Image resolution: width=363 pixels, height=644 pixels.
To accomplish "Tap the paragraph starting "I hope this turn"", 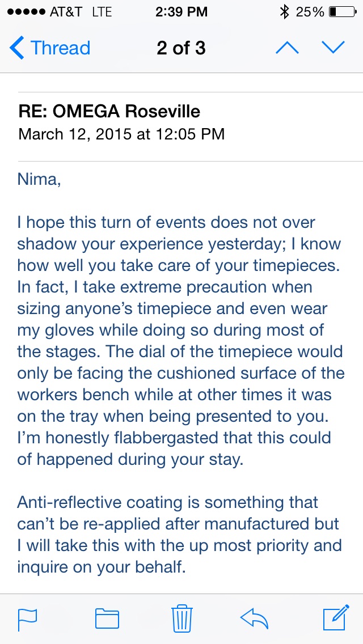I will coord(180,340).
